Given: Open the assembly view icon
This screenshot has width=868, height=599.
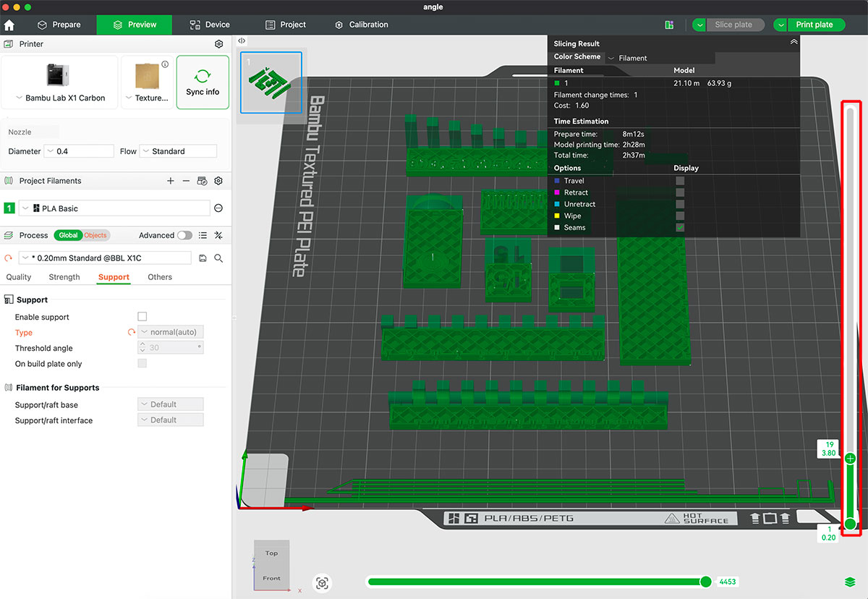Looking at the screenshot, I should [669, 25].
